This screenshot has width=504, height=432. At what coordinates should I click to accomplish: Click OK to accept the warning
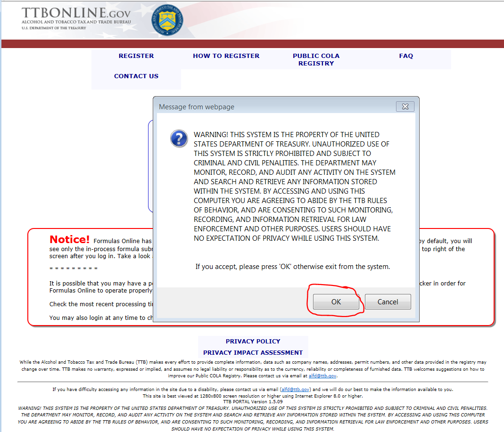tap(336, 302)
